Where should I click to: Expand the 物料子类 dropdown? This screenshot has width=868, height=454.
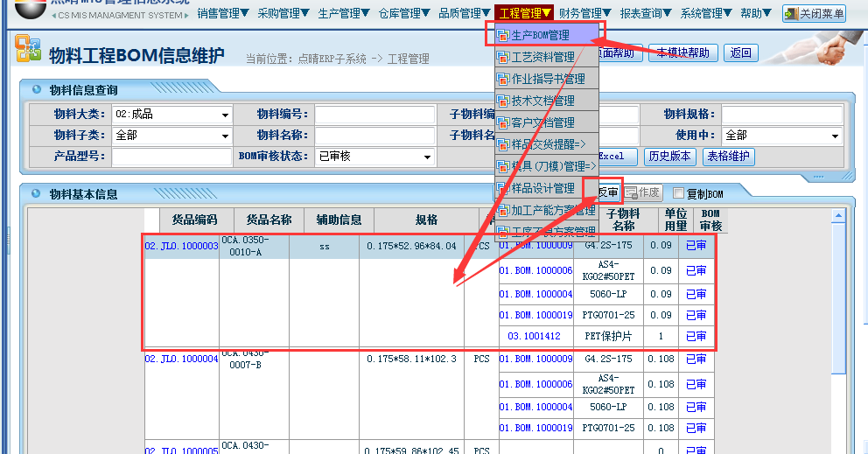[225, 136]
